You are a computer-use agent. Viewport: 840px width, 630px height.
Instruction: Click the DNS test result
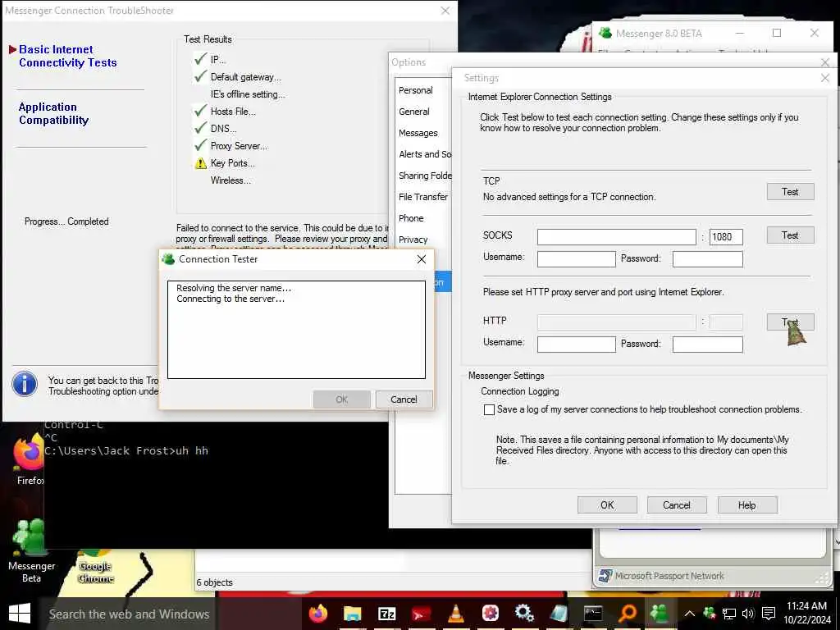(x=224, y=129)
